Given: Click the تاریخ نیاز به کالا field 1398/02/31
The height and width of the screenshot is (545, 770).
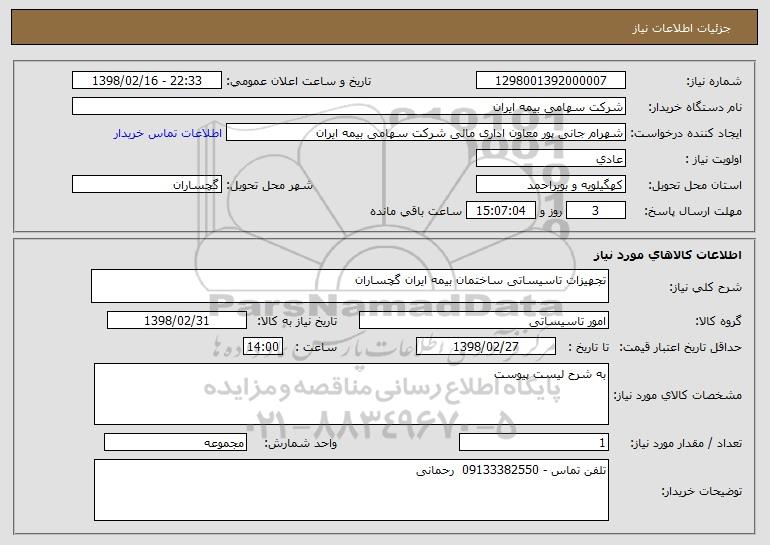Looking at the screenshot, I should (177, 321).
